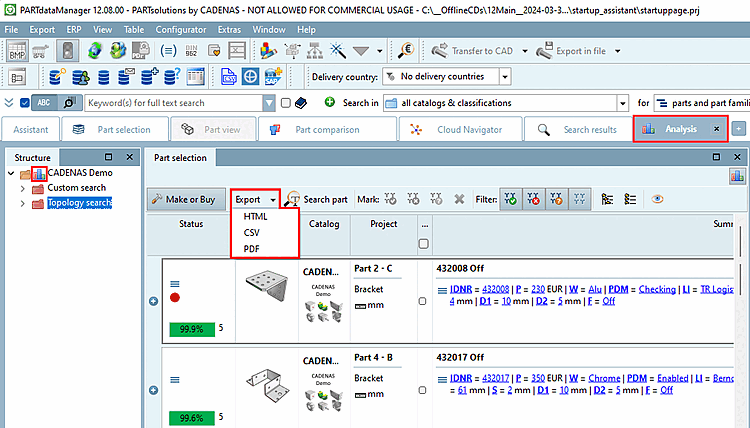Click the shopping cart toolbar icon
The height and width of the screenshot is (428, 750).
(x=41, y=51)
